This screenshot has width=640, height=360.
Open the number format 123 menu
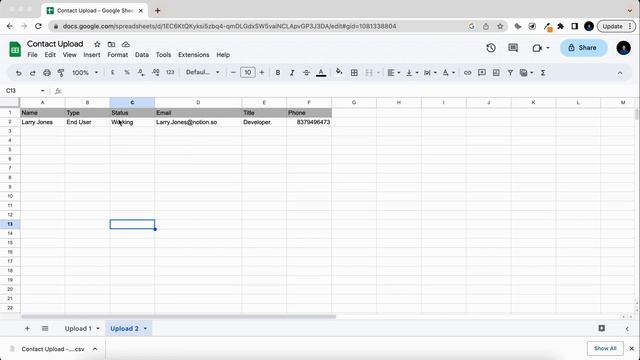pos(170,72)
